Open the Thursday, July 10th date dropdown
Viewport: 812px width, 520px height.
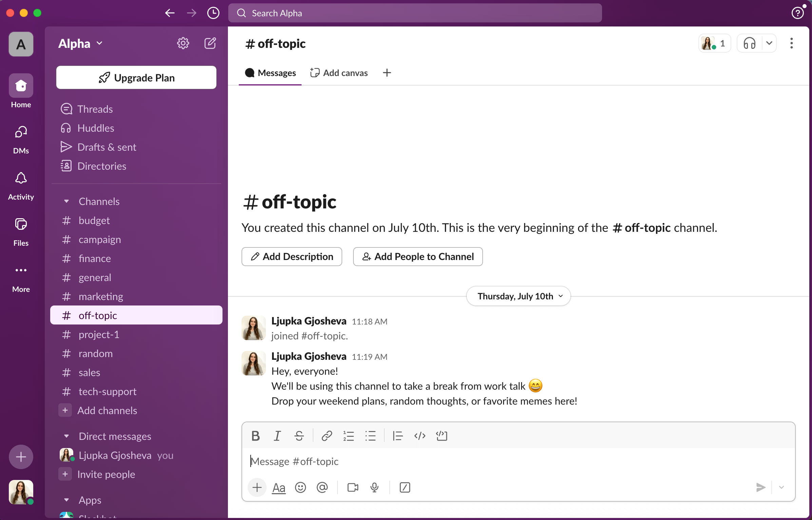518,296
